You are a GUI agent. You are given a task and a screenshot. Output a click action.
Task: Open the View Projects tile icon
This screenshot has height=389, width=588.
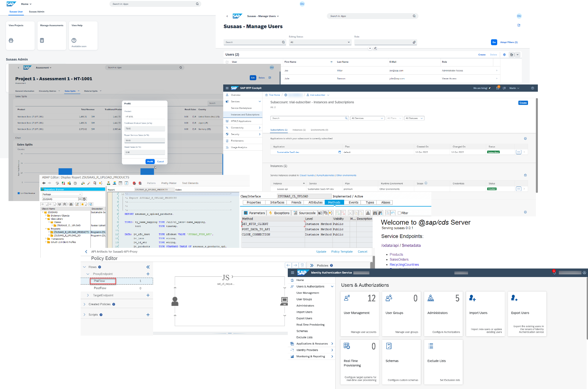[11, 41]
